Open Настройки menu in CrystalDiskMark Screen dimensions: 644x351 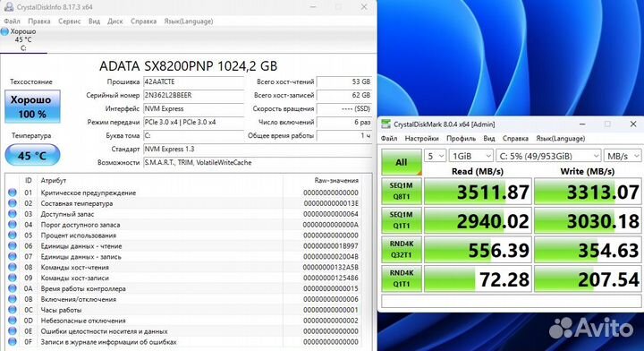421,138
